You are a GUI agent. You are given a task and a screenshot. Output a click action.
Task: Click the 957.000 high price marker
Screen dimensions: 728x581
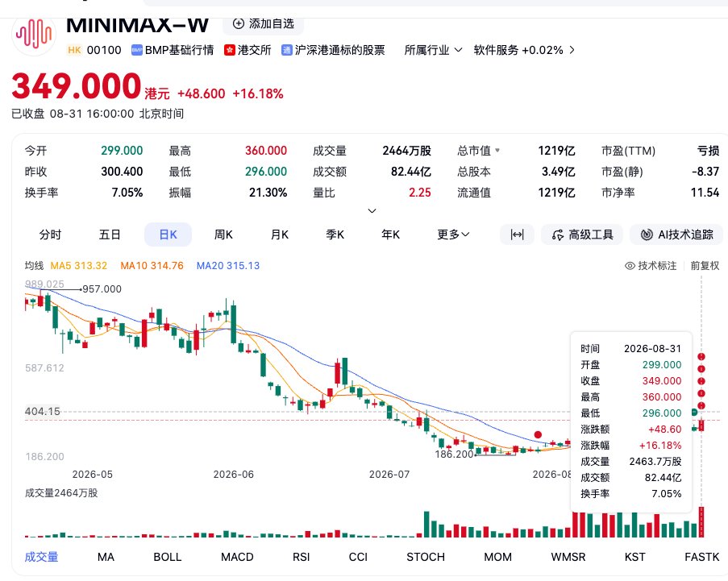pyautogui.click(x=102, y=289)
